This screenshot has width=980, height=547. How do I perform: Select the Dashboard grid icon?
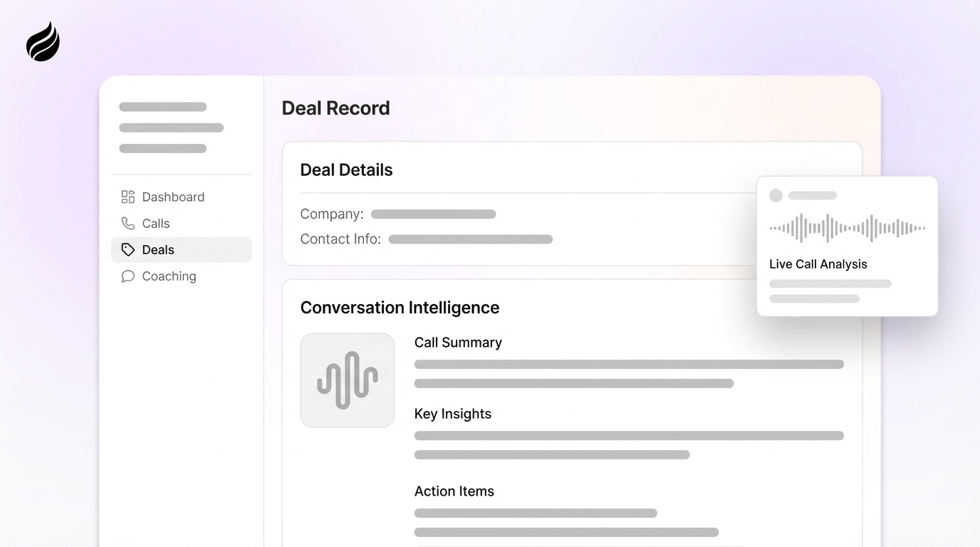127,197
